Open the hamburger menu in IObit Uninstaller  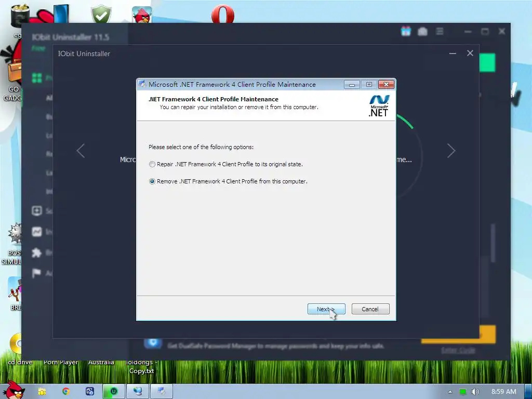point(440,32)
